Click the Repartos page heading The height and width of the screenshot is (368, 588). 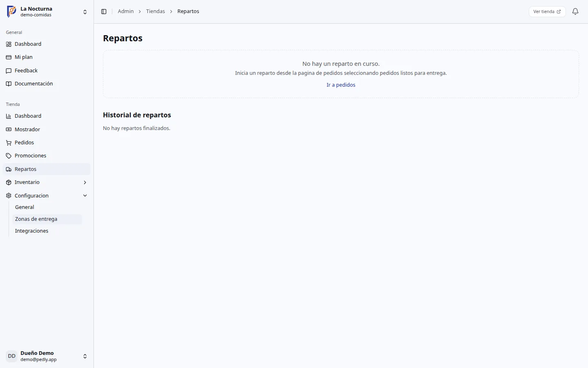[x=122, y=38]
